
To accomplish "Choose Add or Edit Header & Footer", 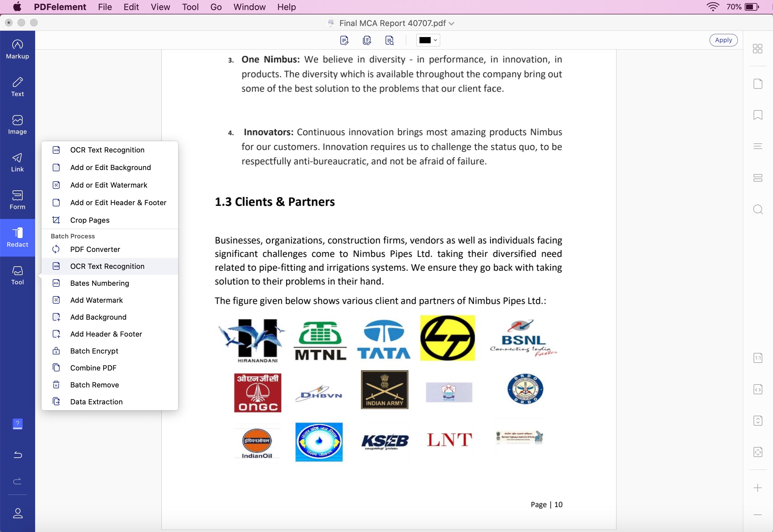I will point(110,203).
